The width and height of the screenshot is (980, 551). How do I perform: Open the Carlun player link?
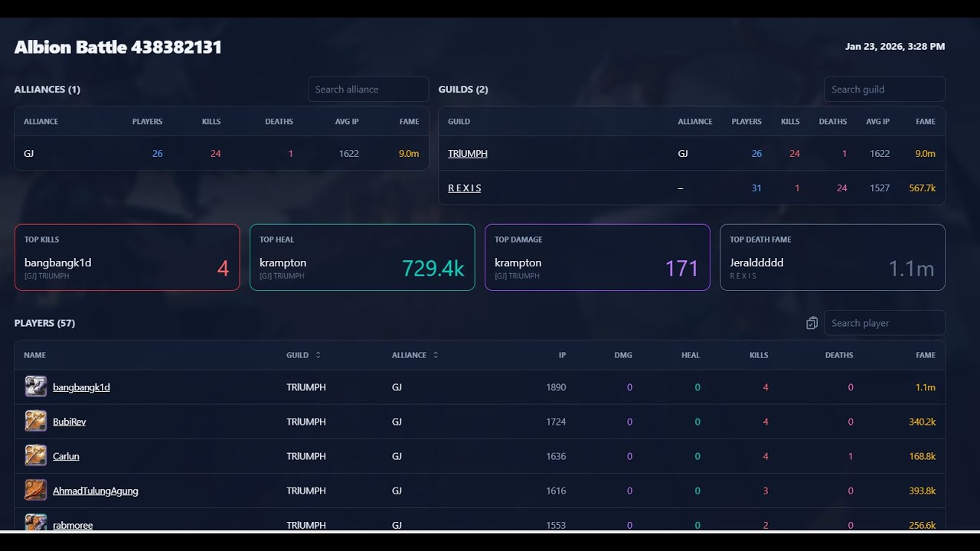pyautogui.click(x=66, y=456)
